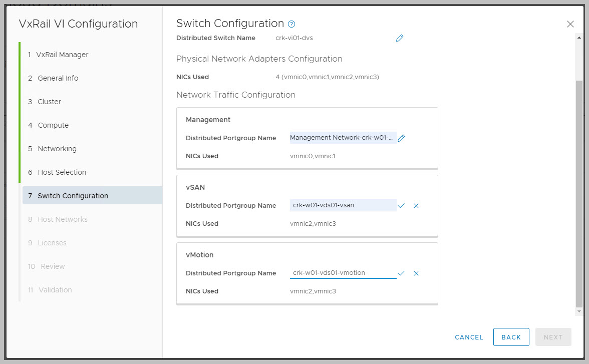Cancel the vSAN portgroup name edit
This screenshot has height=364, width=589.
coord(416,206)
